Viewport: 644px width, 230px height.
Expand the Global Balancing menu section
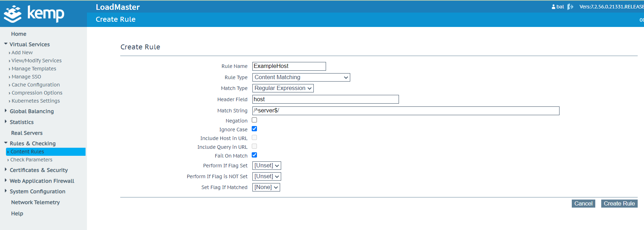[32, 111]
